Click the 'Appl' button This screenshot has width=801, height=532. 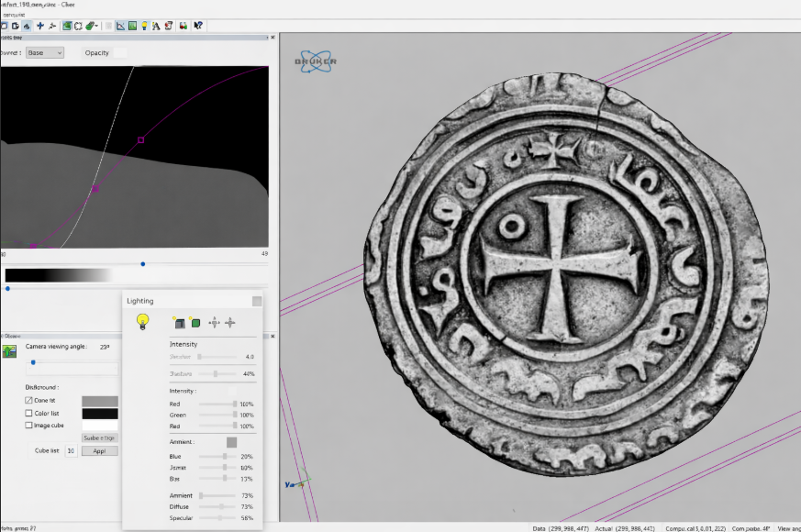pyautogui.click(x=99, y=451)
